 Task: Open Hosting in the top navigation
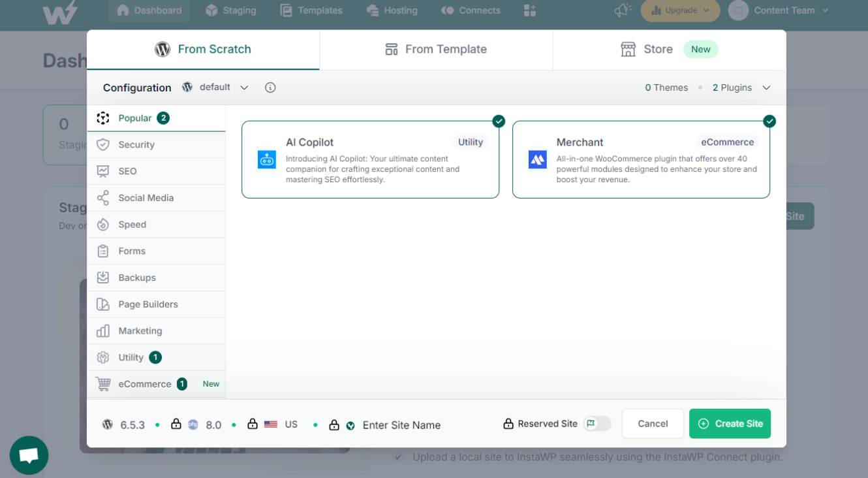point(392,10)
